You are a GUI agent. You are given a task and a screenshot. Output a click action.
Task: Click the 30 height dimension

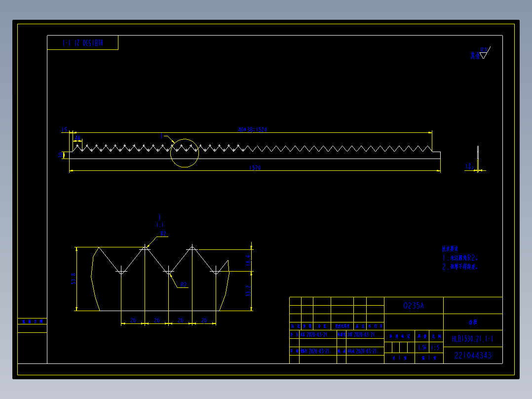click(x=61, y=155)
